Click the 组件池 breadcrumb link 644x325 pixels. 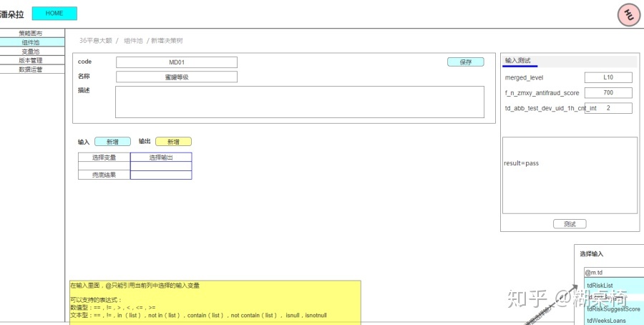coord(132,41)
